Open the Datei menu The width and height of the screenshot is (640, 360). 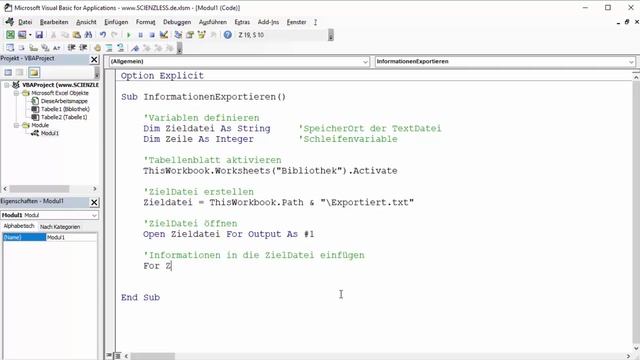(x=25, y=22)
